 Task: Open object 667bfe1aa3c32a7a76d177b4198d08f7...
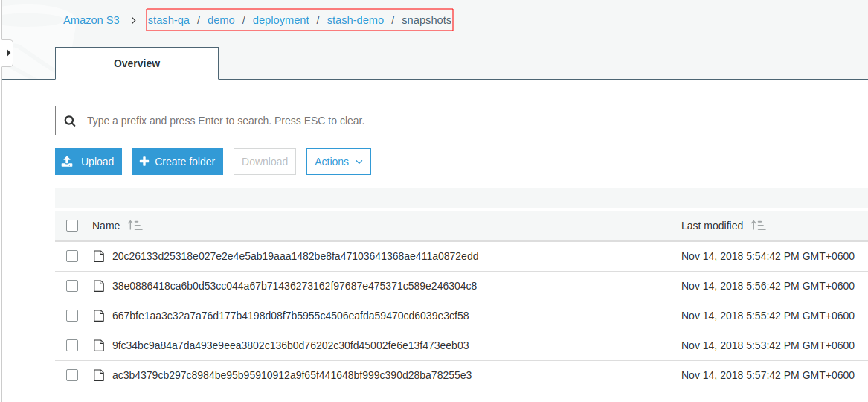(291, 316)
